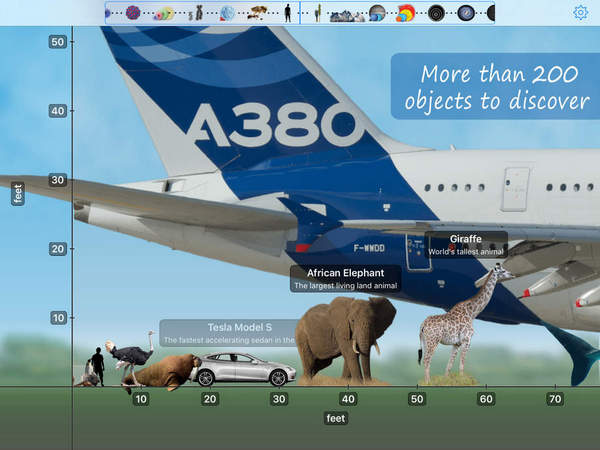Tap the vertical feet unit label

point(18,194)
